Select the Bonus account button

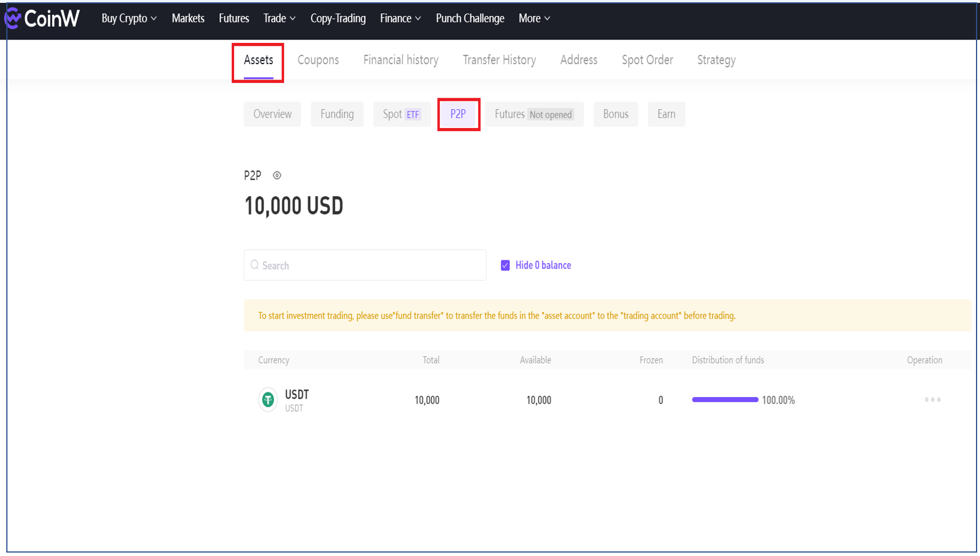point(616,114)
